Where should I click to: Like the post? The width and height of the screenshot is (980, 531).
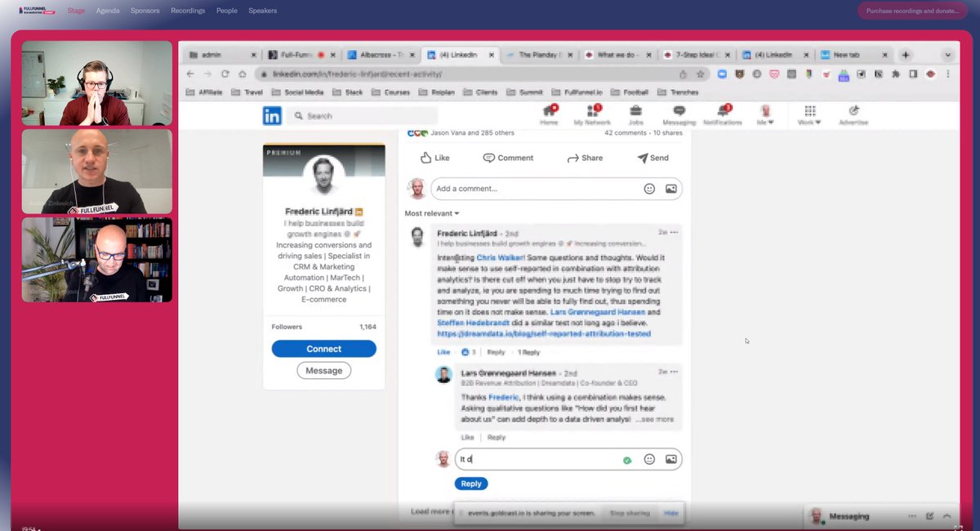coord(435,158)
